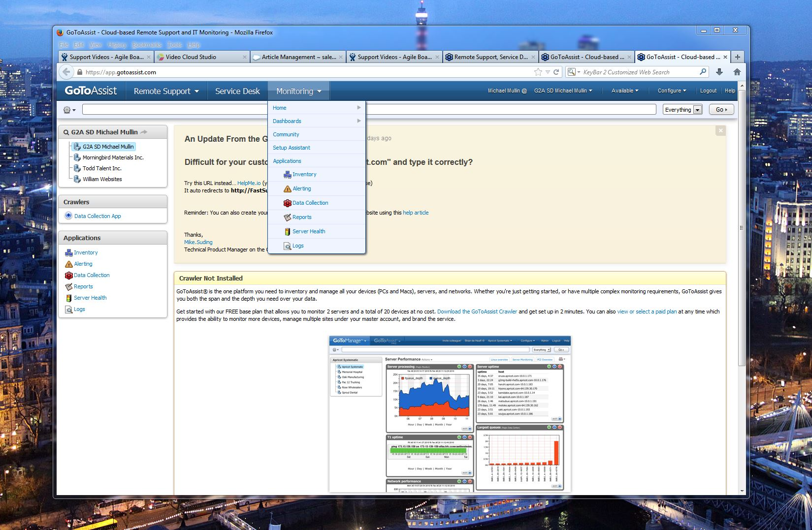The width and height of the screenshot is (812, 530).
Task: Click the GoToAssist search input field
Action: tap(369, 110)
